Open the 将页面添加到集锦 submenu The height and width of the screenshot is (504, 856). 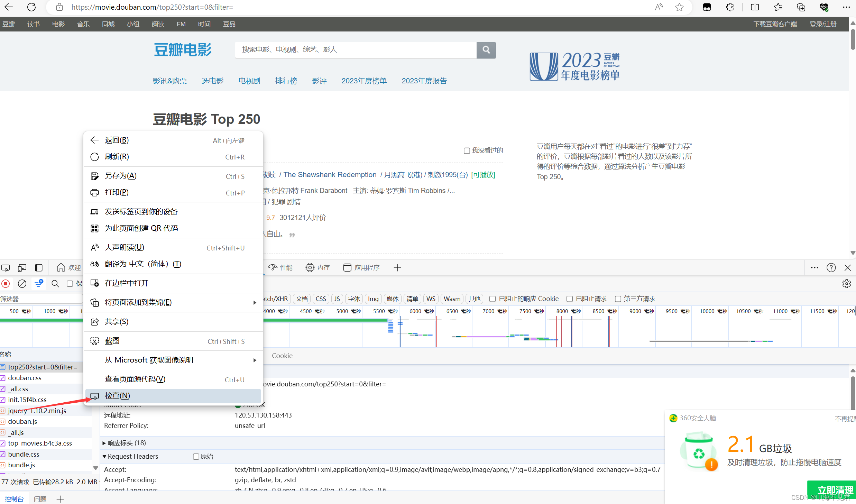click(x=138, y=302)
